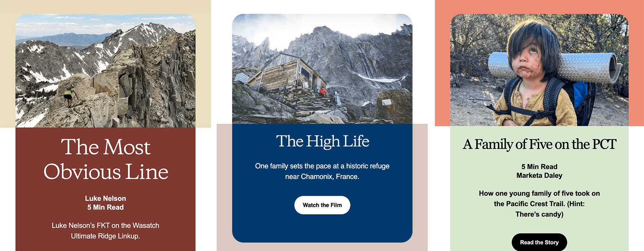
Task: Click the red-jacketed person by the hut
Action: click(x=323, y=91)
